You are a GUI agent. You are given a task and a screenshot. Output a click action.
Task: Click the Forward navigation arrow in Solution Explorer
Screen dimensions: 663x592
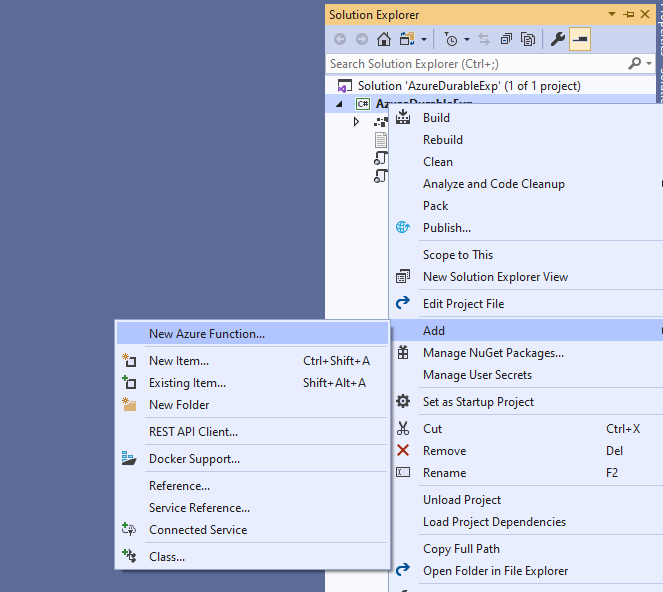(362, 39)
